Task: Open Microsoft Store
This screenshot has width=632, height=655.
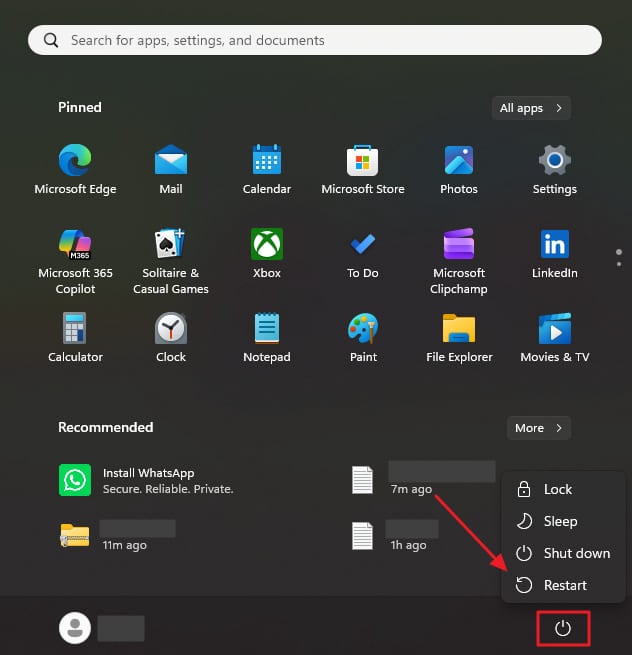Action: click(363, 170)
